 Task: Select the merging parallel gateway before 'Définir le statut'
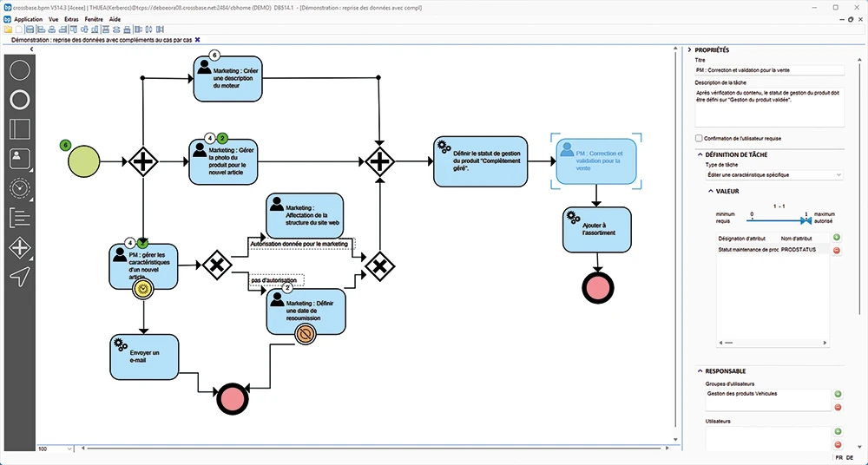[380, 161]
